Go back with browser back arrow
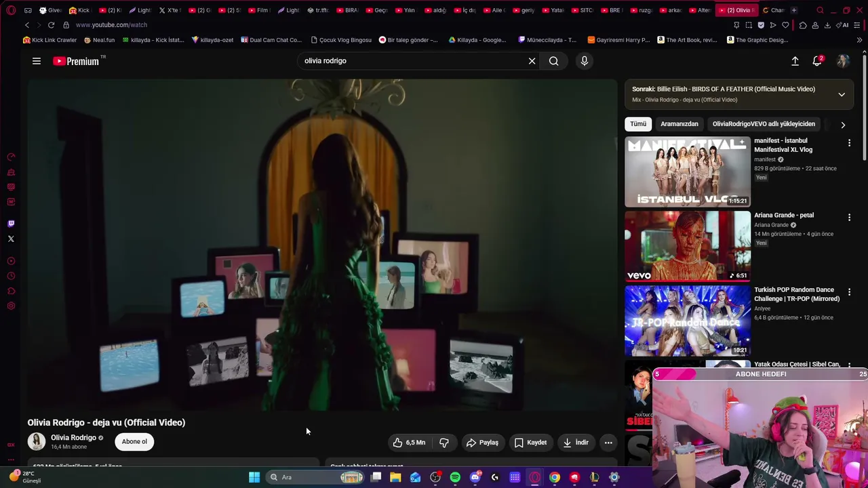Viewport: 868px width, 488px height. [x=27, y=25]
